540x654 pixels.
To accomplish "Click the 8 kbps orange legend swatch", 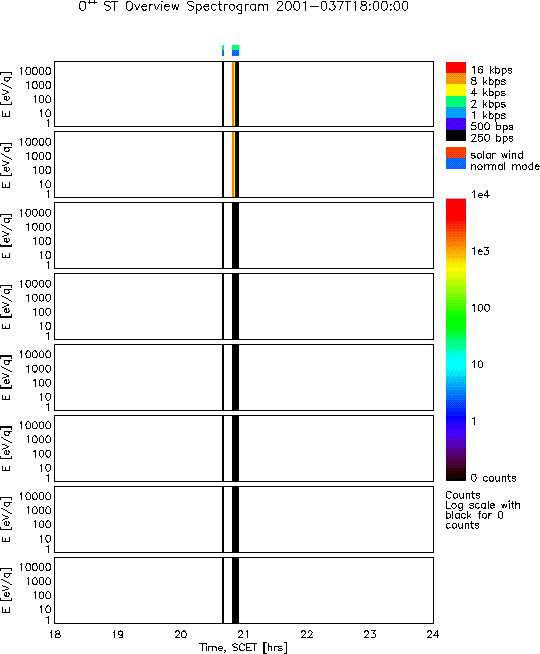I will click(x=456, y=79).
